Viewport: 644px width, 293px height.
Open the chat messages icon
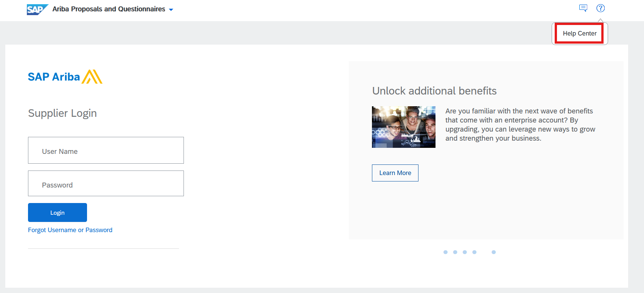583,8
